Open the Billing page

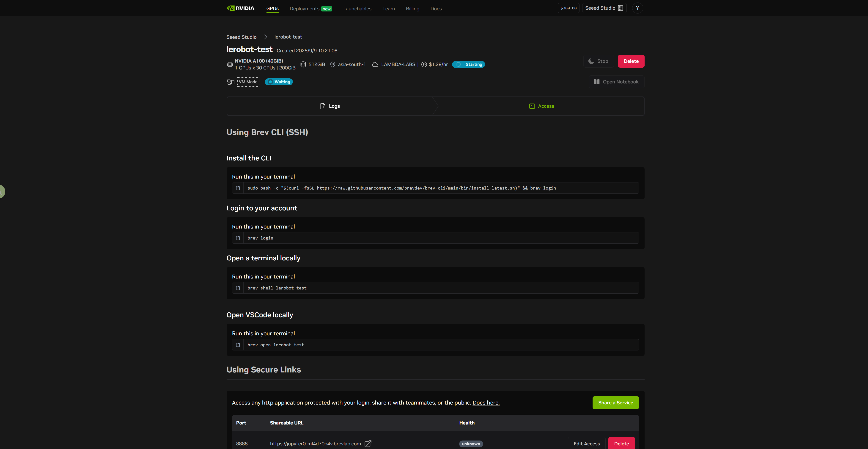pyautogui.click(x=412, y=8)
